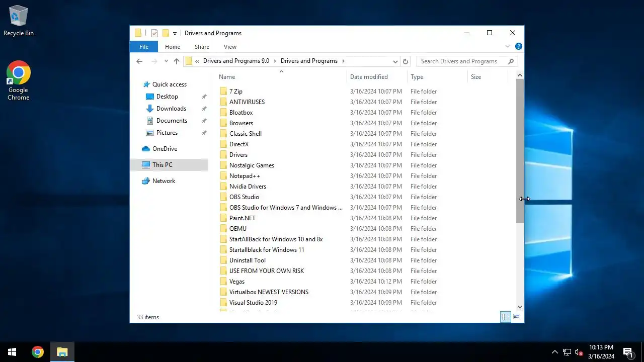Select the DirectX folder
Screen dimensions: 644x362
[239, 144]
